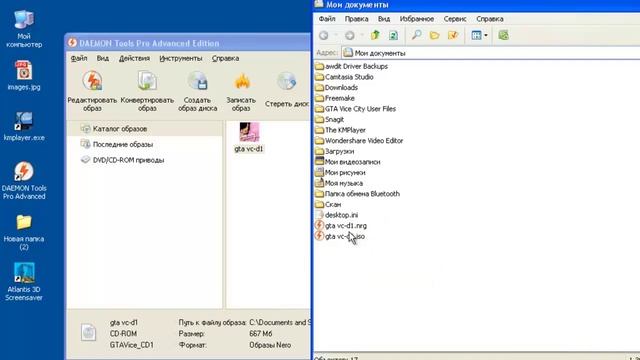Click Folders button in Explorer toolbar
Image resolution: width=640 pixels, height=360 pixels.
click(435, 36)
